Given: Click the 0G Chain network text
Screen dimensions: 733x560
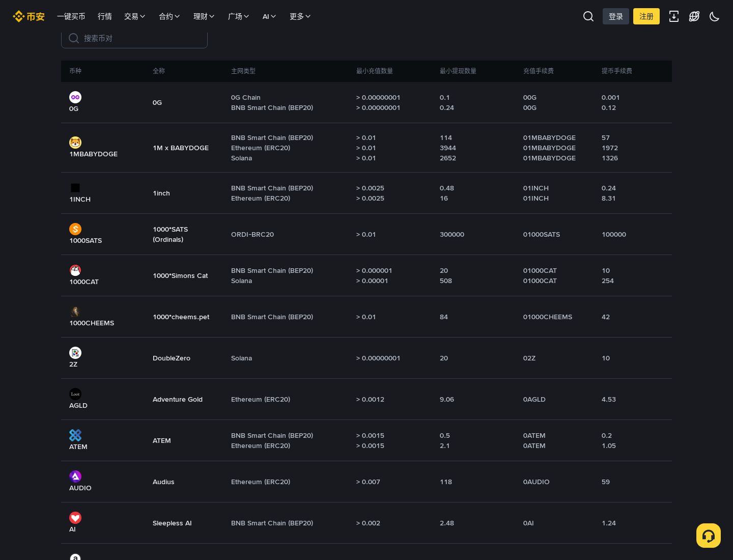Looking at the screenshot, I should [x=246, y=97].
